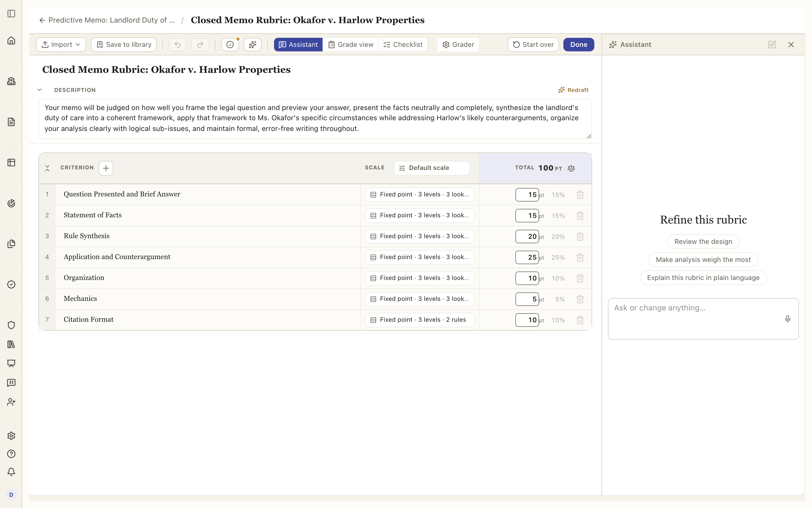The image size is (812, 508).
Task: Open the home icon in sidebar
Action: (11, 41)
